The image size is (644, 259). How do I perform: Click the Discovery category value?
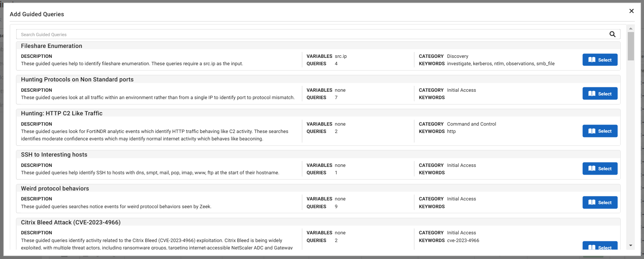coord(458,56)
